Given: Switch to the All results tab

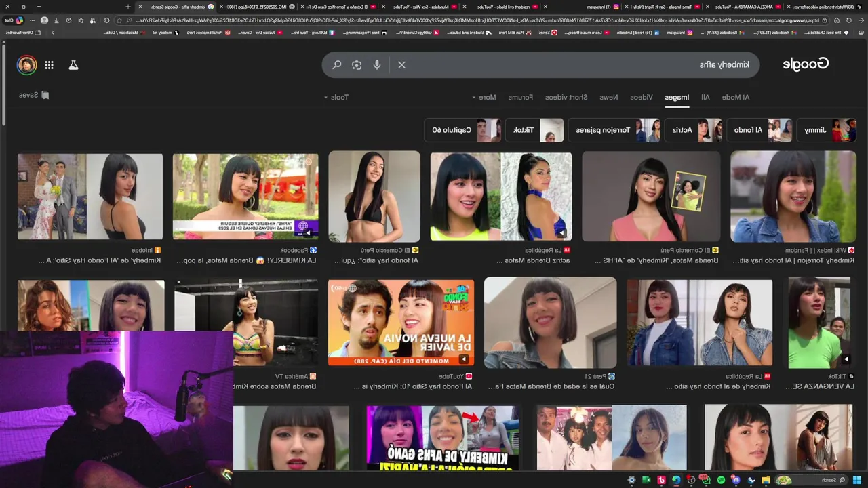Looking at the screenshot, I should 705,97.
